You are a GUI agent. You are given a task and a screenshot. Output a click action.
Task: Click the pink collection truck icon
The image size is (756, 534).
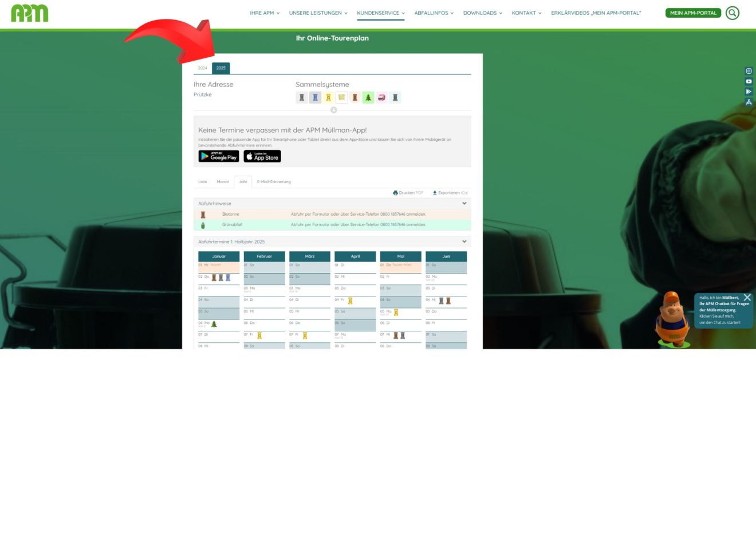coord(381,97)
